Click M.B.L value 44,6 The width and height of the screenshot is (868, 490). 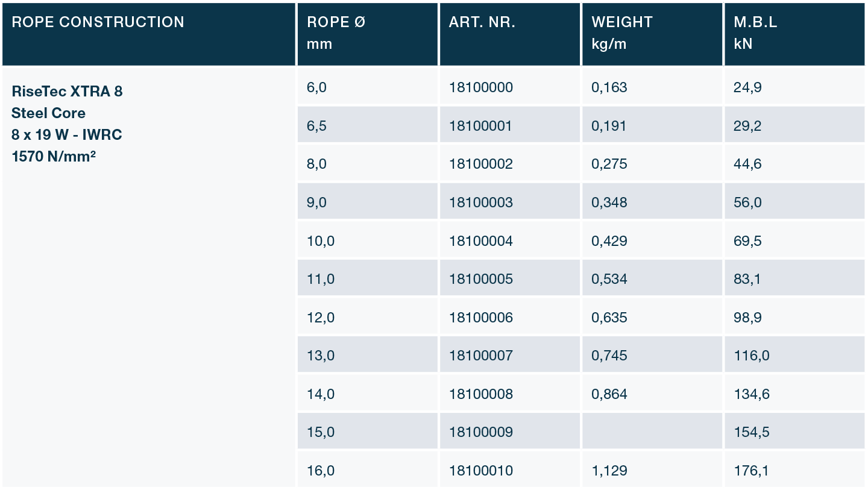[747, 164]
